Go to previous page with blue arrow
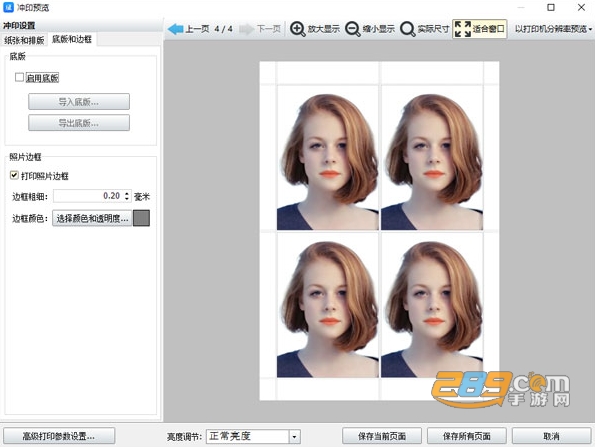The width and height of the screenshot is (595, 447). pos(175,29)
